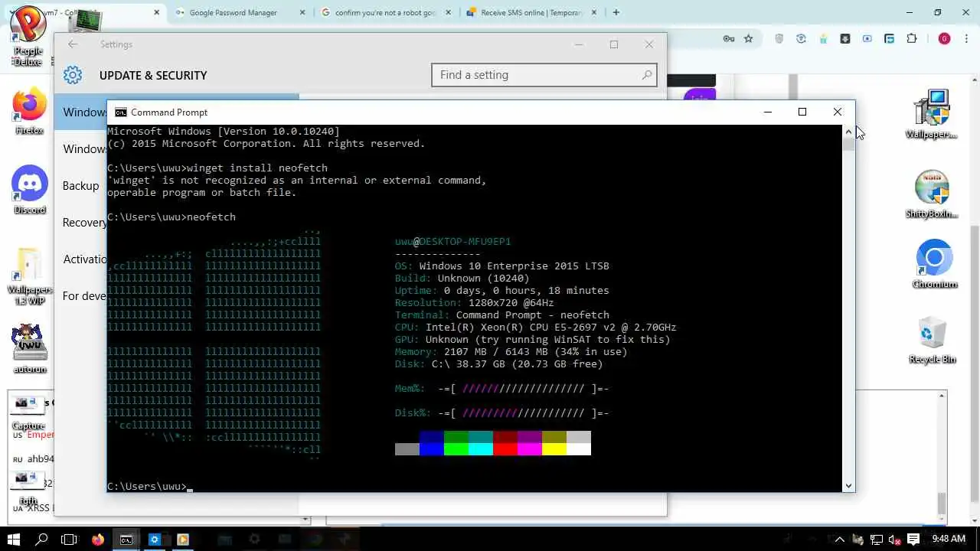
Task: Open the network tray icon
Action: click(877, 539)
